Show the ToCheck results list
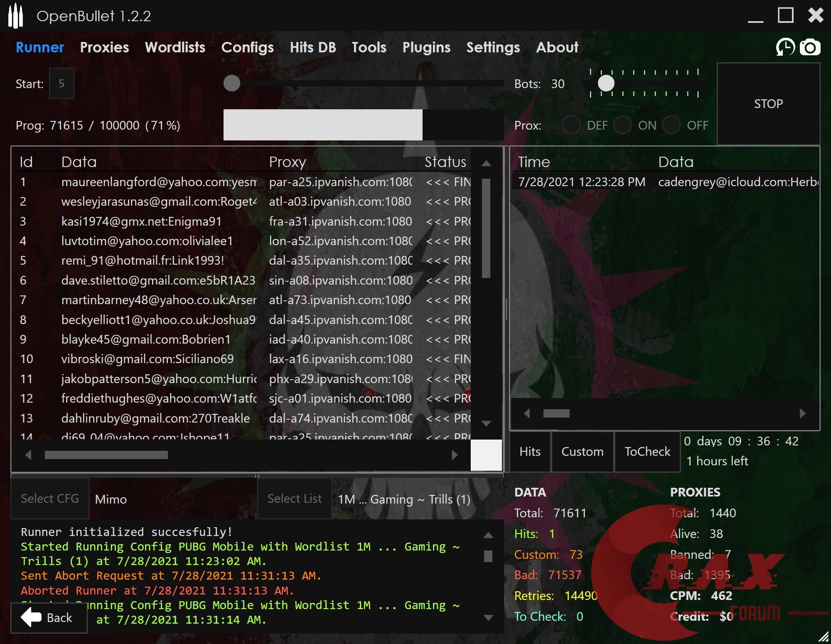This screenshot has width=831, height=644. [647, 452]
